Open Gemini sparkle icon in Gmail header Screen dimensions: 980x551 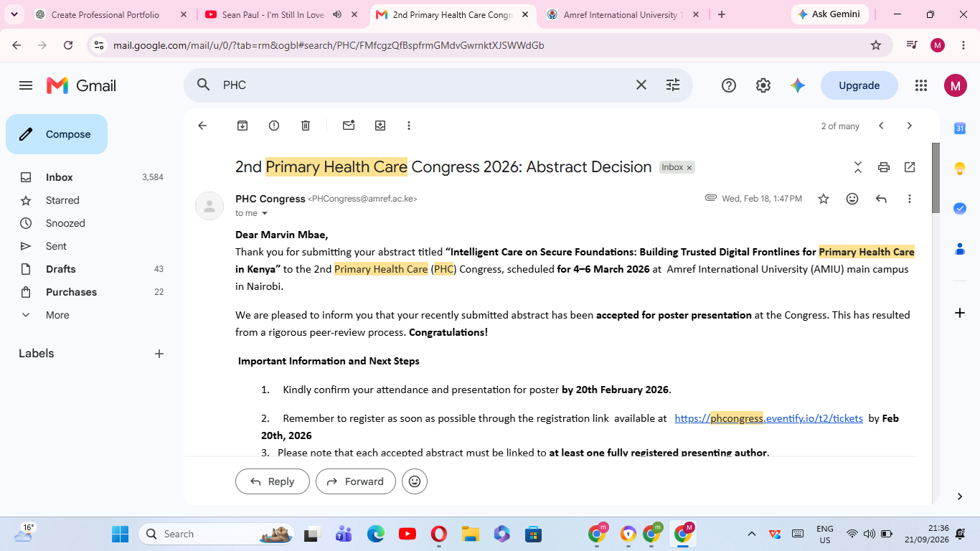pos(798,85)
